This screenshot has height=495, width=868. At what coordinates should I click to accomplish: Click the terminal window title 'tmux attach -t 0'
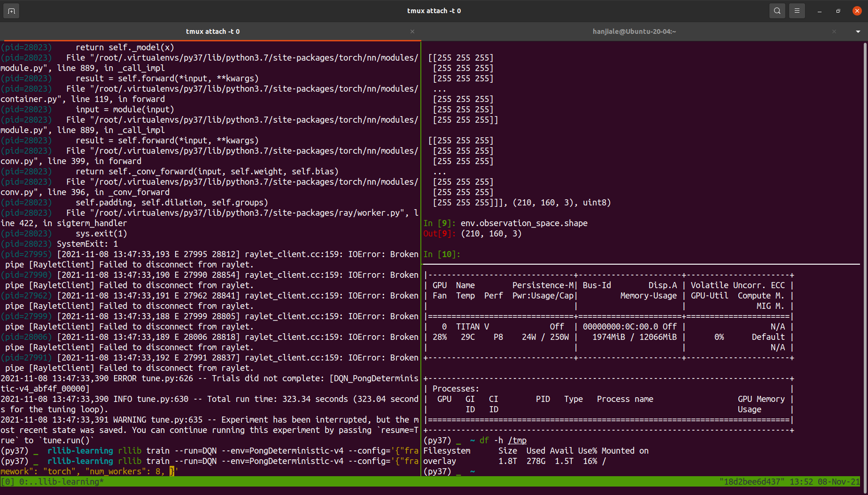coord(434,11)
